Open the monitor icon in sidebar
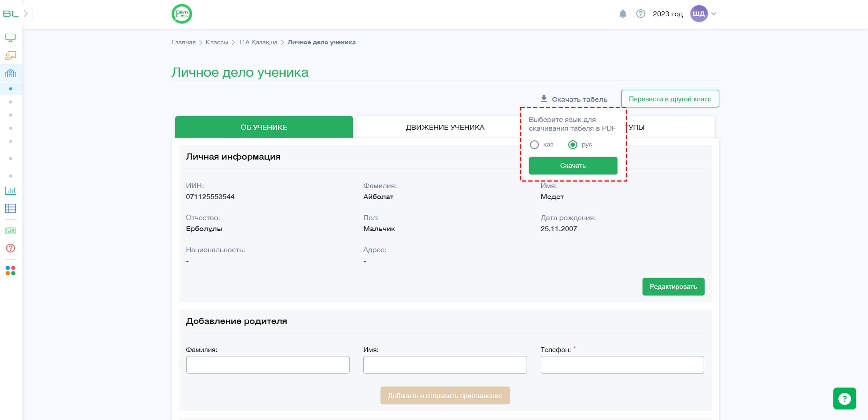 (10, 38)
